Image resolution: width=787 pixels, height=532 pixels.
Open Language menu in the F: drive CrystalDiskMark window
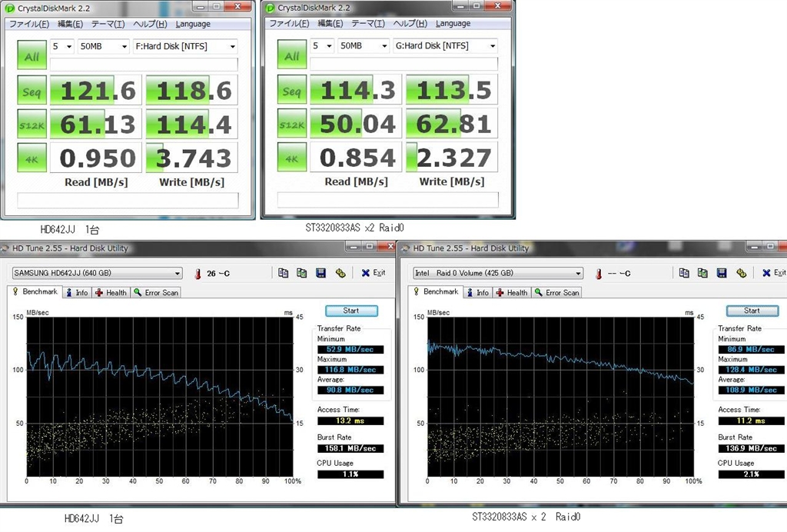(193, 24)
